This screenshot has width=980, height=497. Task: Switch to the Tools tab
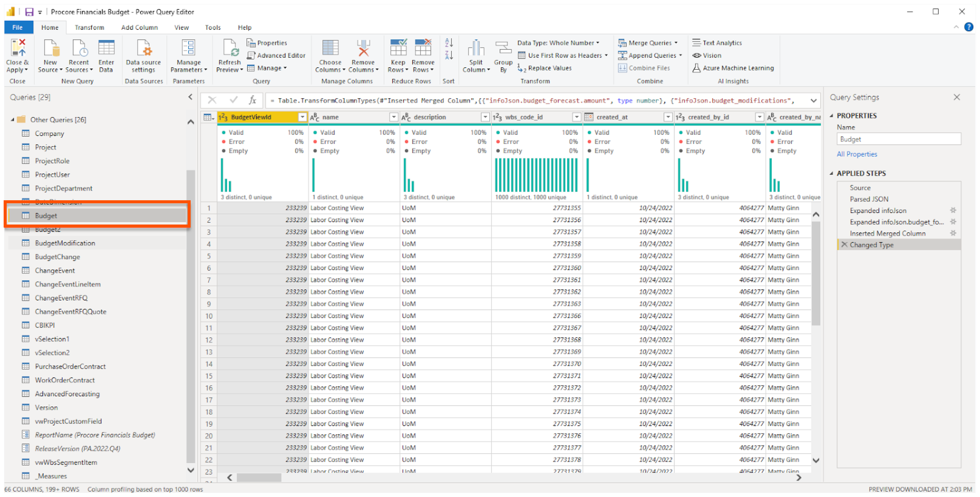(213, 27)
